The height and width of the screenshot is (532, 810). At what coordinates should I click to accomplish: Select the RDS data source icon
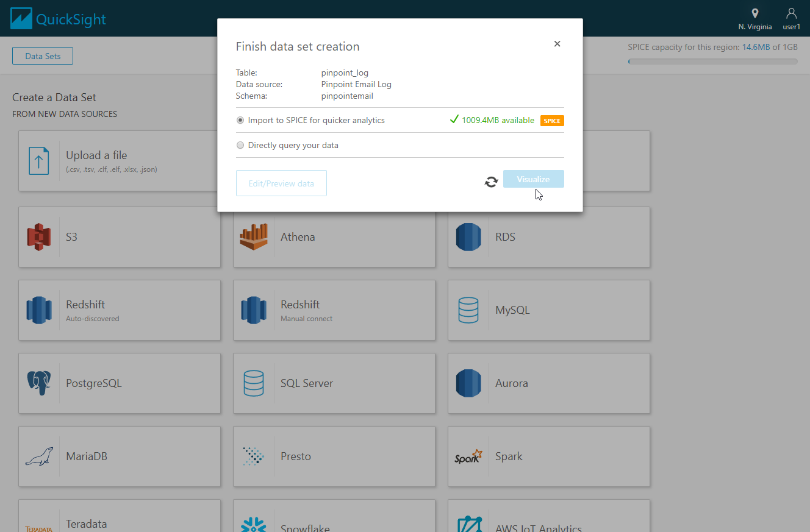tap(468, 237)
